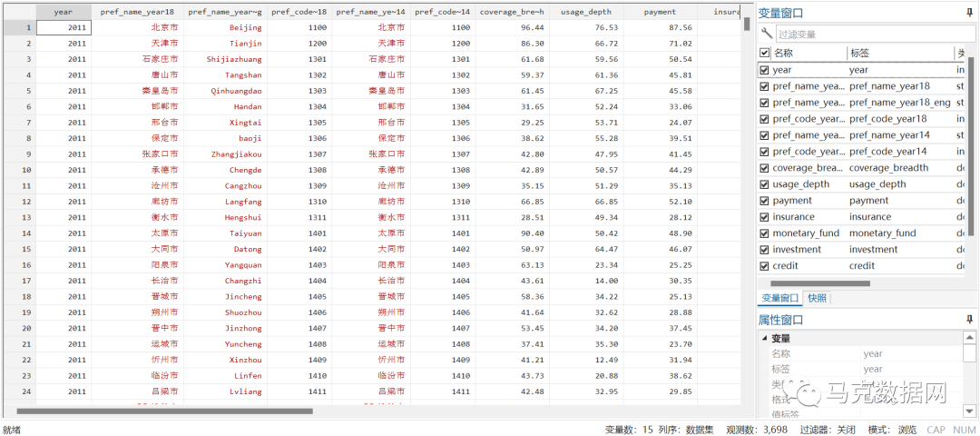
Task: Uncheck the payment variable checkbox
Action: pos(764,200)
